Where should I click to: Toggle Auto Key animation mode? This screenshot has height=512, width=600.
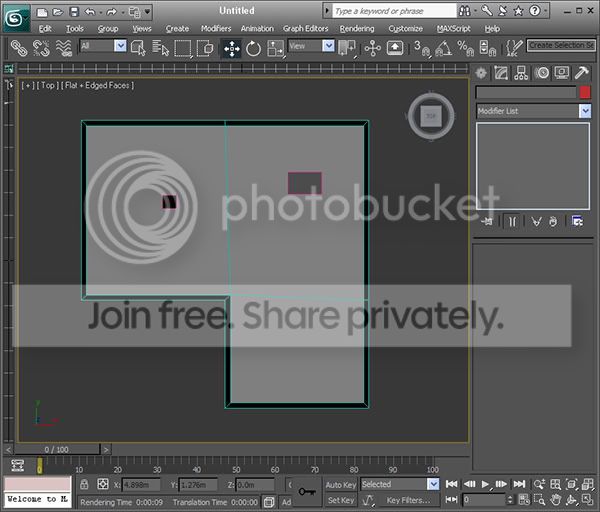coord(341,485)
